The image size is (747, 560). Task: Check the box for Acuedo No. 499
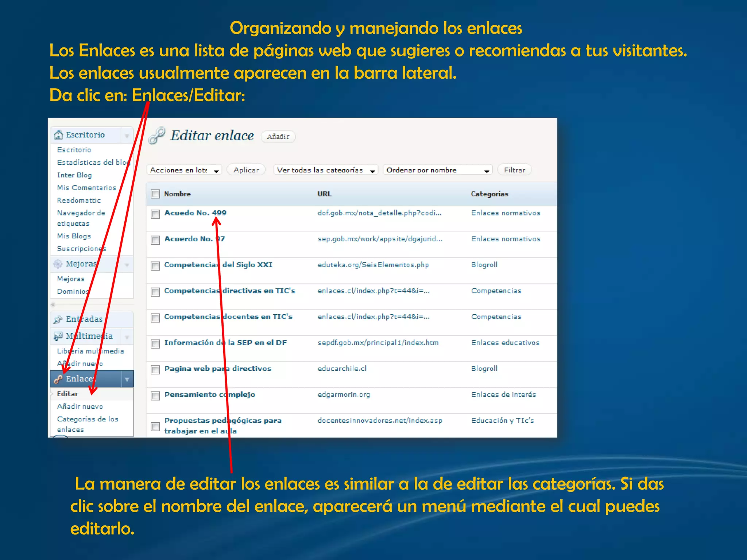point(155,214)
